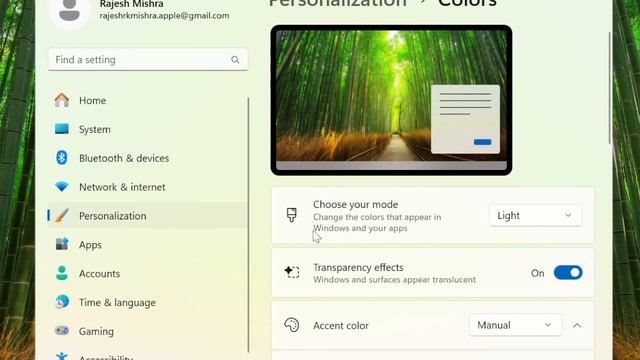Click the Find a setting search box

148,60
